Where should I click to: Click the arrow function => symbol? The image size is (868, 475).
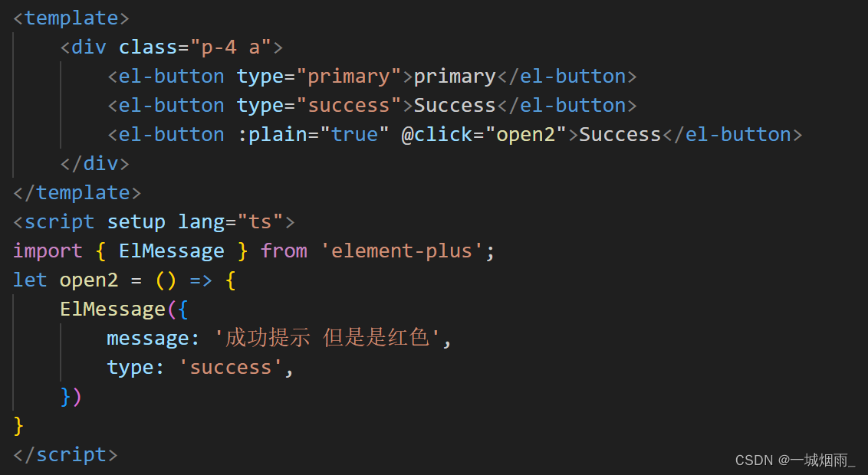pyautogui.click(x=201, y=280)
